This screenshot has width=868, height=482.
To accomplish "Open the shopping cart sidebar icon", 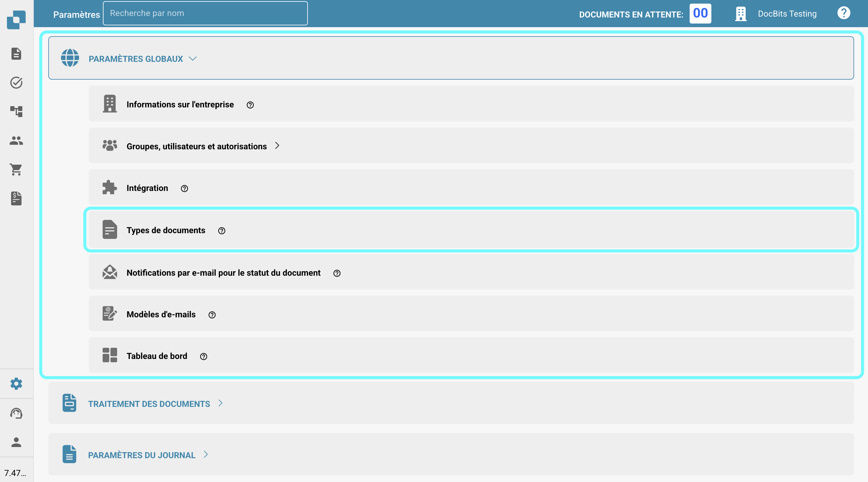I will [16, 169].
